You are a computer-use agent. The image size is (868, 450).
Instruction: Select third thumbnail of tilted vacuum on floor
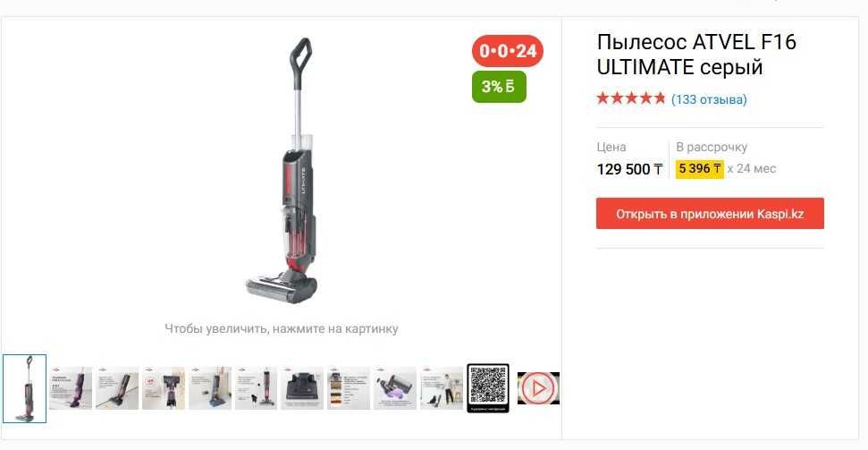tap(117, 388)
